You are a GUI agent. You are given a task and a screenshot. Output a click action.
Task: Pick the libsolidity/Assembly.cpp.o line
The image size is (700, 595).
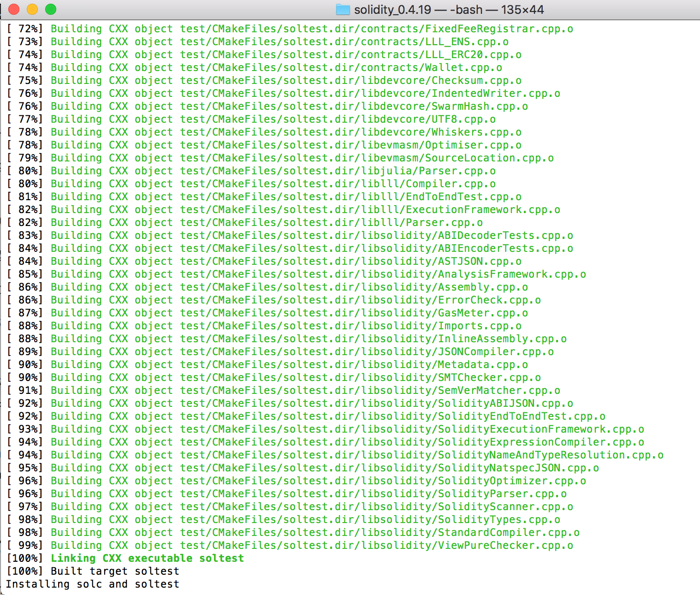pos(267,287)
